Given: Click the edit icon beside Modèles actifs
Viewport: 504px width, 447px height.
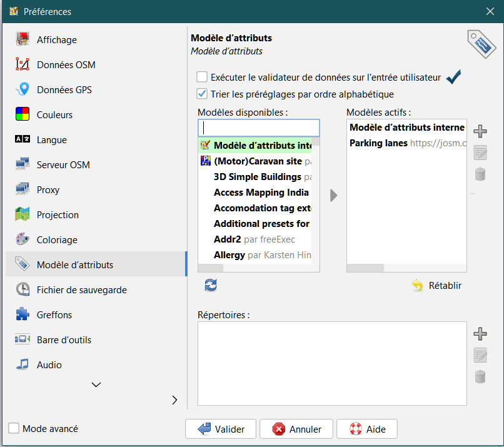Looking at the screenshot, I should [480, 153].
